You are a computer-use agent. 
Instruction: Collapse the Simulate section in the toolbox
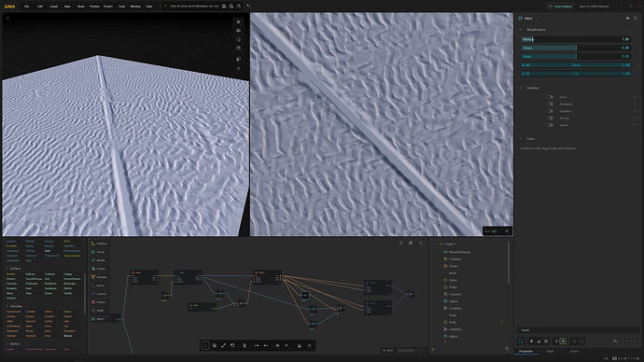tap(7, 306)
